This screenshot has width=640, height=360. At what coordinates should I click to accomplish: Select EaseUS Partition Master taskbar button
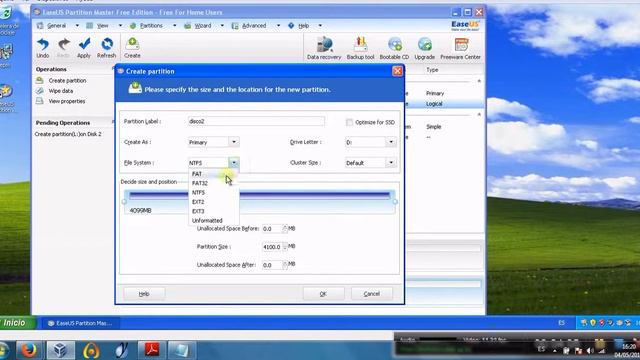click(80, 323)
